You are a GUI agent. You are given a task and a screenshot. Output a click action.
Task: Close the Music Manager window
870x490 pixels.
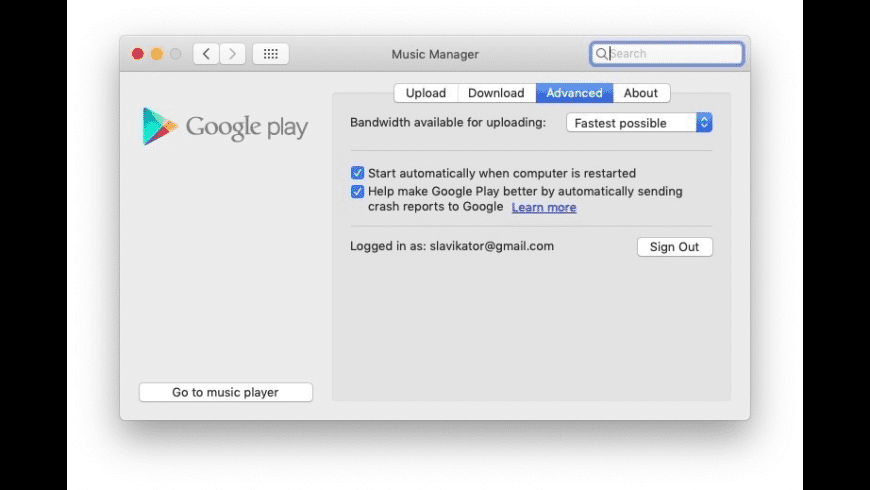pos(138,54)
